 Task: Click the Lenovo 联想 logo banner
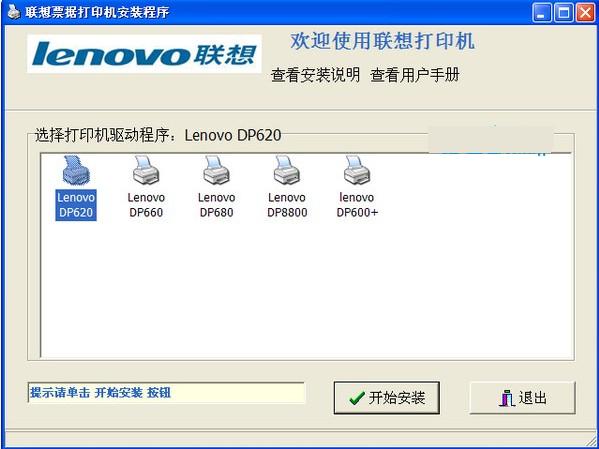pyautogui.click(x=144, y=54)
